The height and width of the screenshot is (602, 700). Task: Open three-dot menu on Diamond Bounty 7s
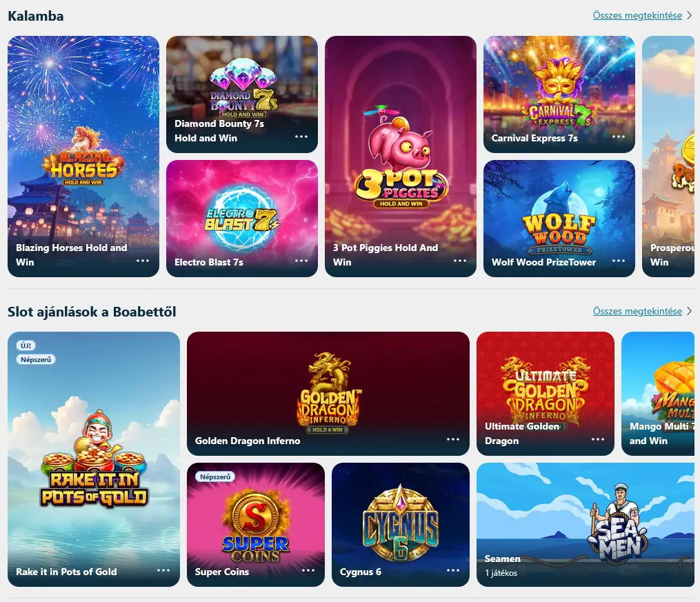tap(301, 137)
